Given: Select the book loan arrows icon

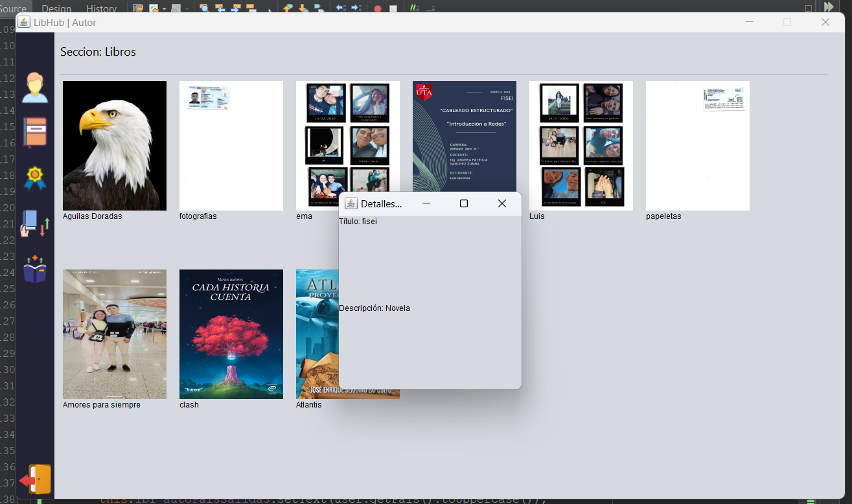Looking at the screenshot, I should [34, 223].
